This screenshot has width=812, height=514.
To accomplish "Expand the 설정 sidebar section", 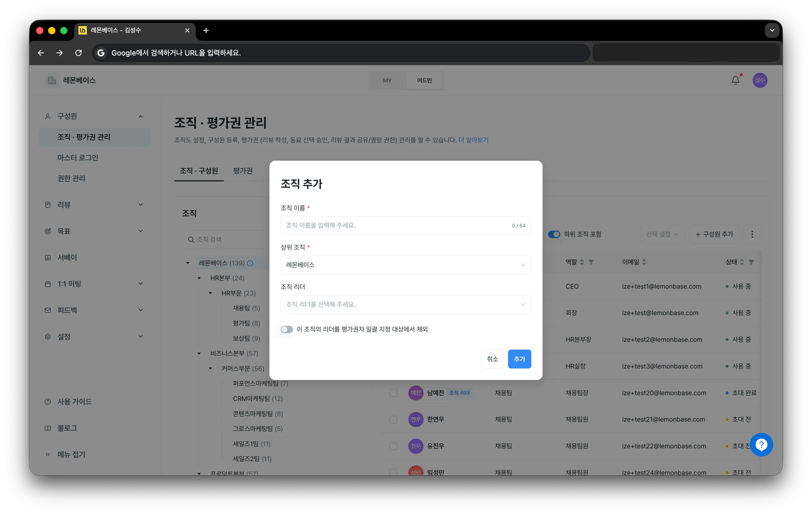I will click(141, 336).
